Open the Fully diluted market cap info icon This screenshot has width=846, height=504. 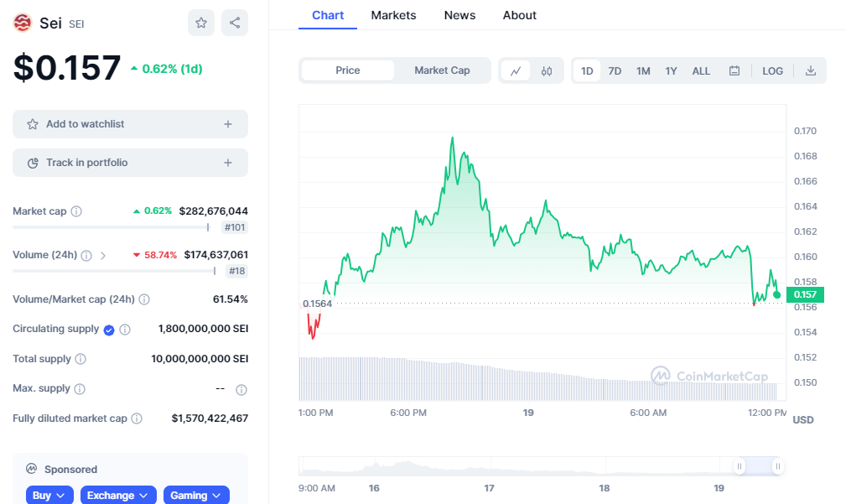(x=137, y=418)
